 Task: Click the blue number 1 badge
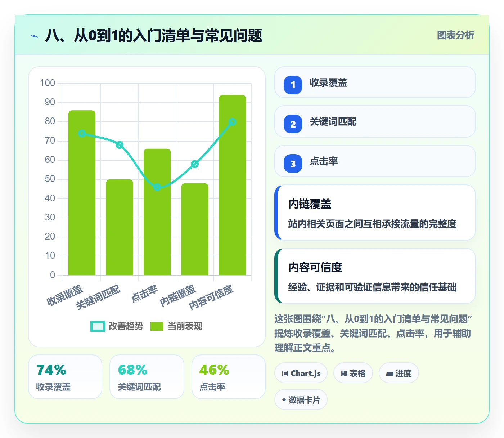[293, 85]
